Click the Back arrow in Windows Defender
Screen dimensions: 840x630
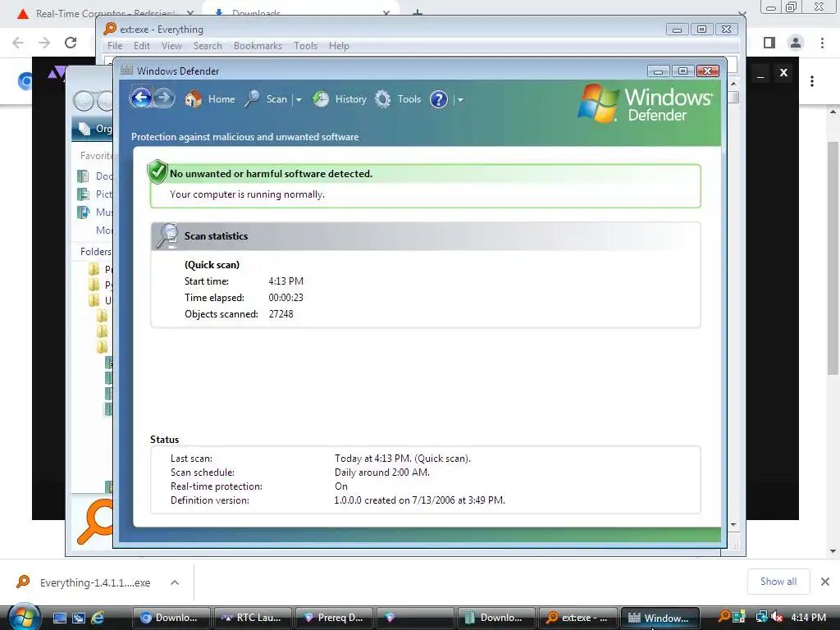point(141,98)
